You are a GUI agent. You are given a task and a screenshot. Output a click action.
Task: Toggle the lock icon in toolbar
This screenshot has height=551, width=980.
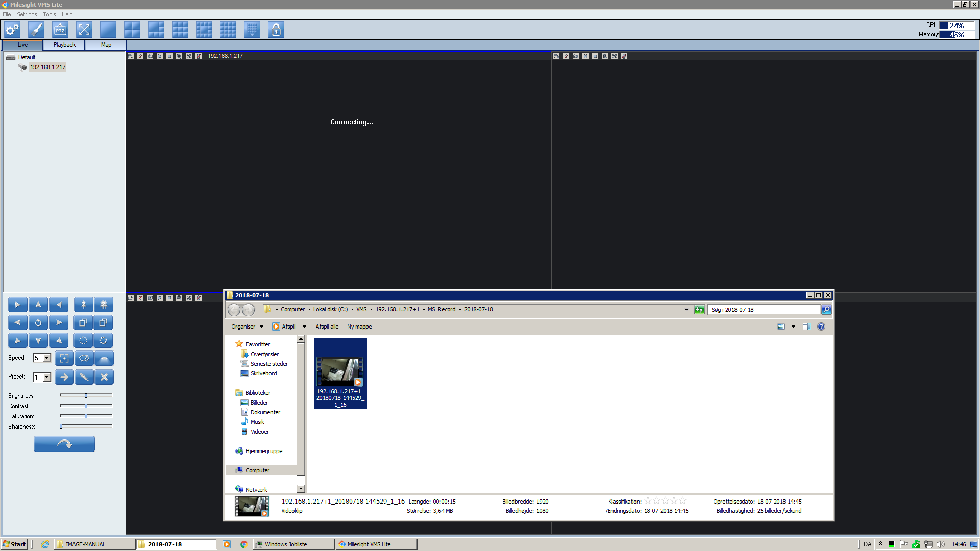276,30
